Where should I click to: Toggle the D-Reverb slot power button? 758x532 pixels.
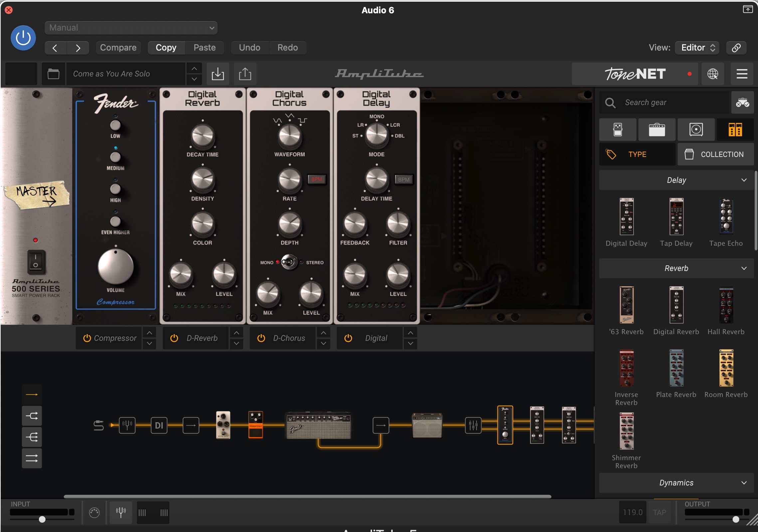(x=174, y=338)
